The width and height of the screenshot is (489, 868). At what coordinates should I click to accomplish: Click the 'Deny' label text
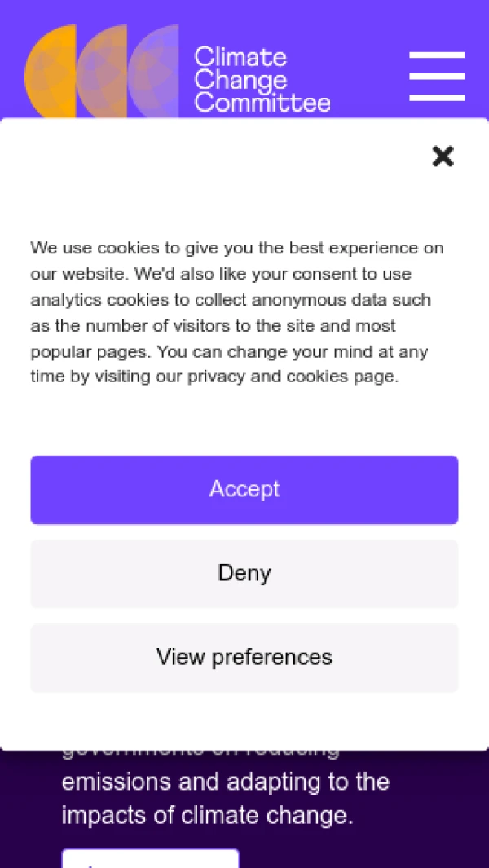244,573
